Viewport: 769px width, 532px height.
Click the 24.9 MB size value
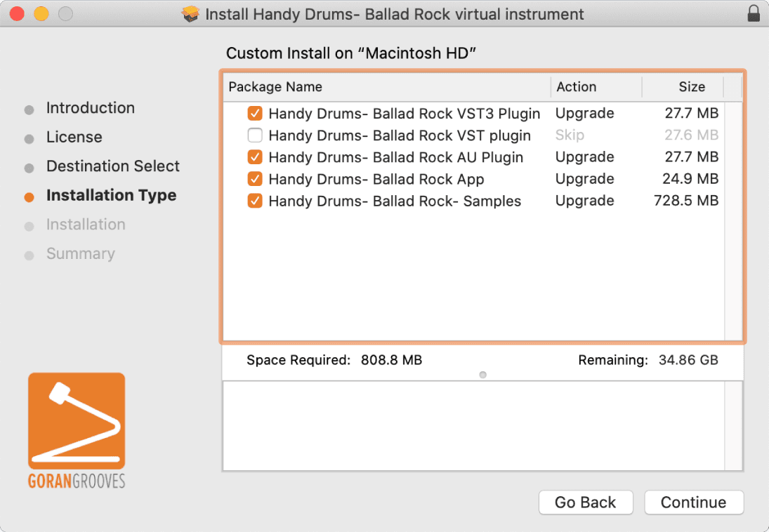pos(690,178)
